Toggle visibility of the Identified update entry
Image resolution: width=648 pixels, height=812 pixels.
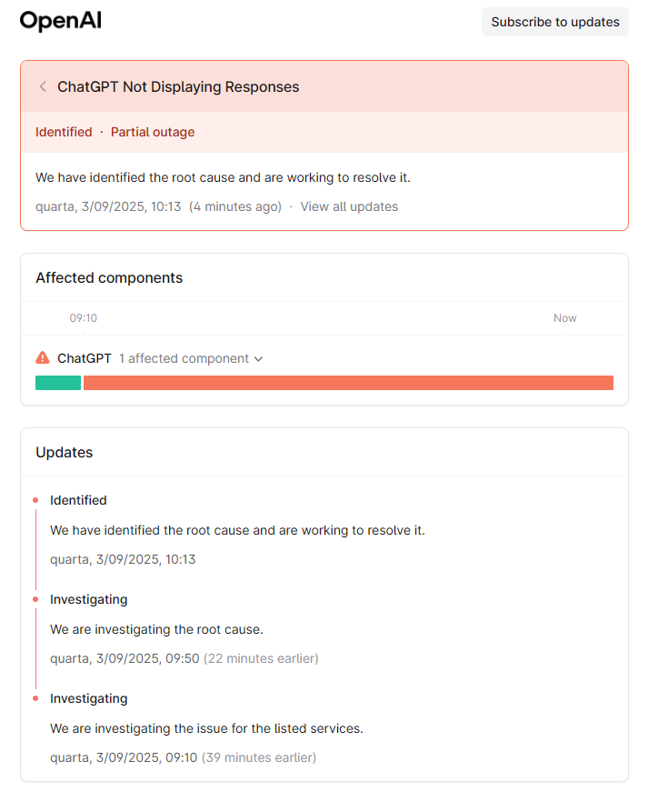tap(78, 500)
